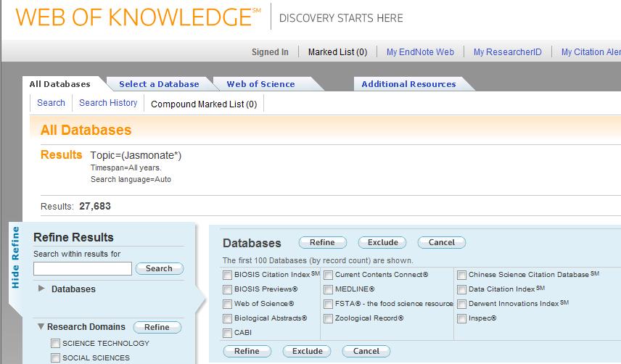
Task: Click the top Cancel button beside Databases heading
Action: click(x=442, y=242)
